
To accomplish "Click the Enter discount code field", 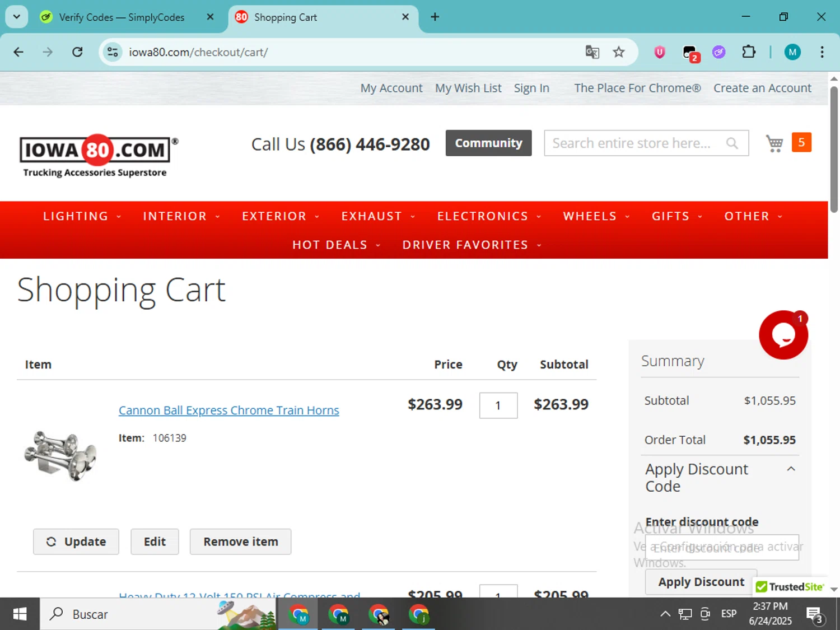I will pyautogui.click(x=722, y=548).
